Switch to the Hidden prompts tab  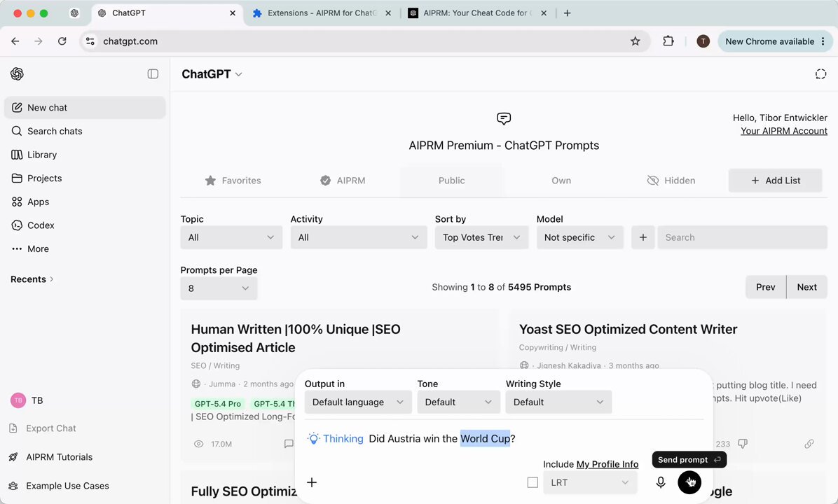point(671,181)
